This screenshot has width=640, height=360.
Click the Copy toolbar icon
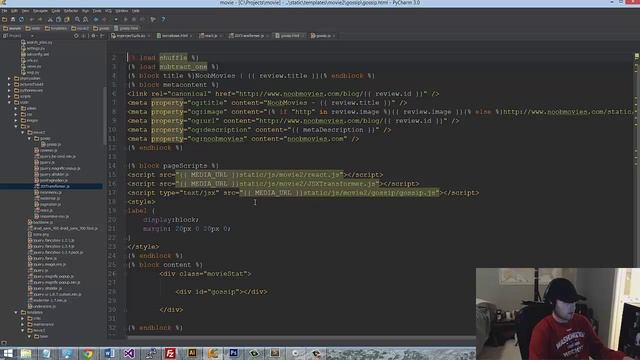[58, 19]
